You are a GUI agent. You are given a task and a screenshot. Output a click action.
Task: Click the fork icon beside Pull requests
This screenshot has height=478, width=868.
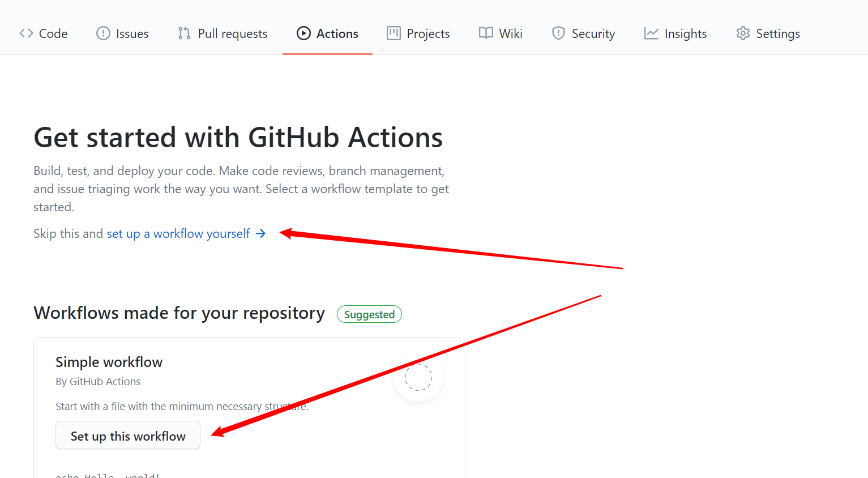click(183, 33)
